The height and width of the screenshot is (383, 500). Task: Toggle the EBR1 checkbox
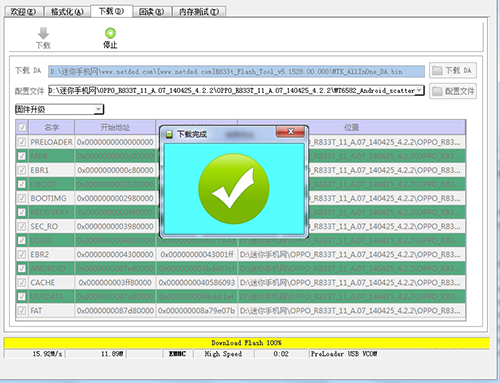22,170
